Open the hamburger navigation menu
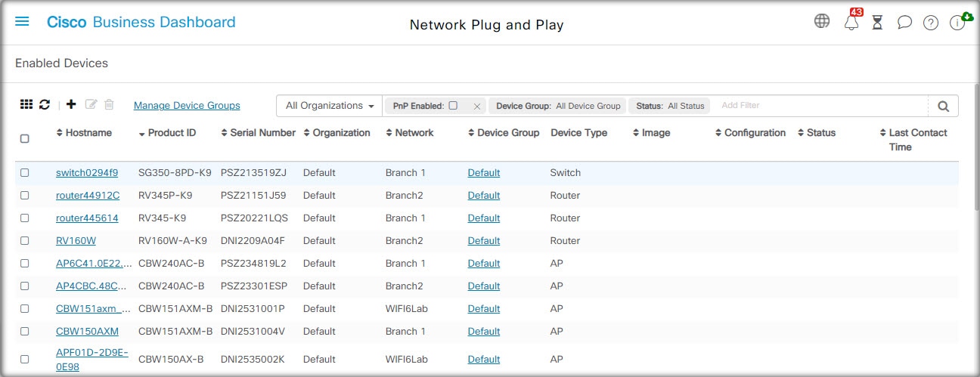The height and width of the screenshot is (377, 980). click(22, 22)
